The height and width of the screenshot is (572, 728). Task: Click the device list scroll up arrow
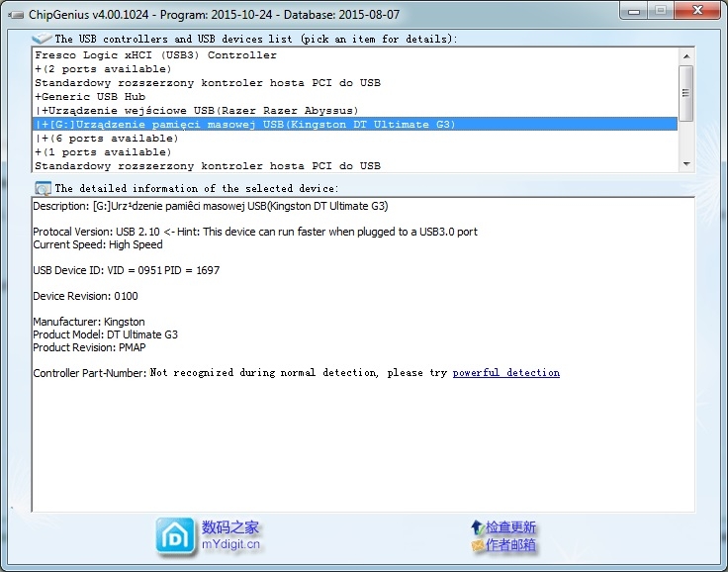[686, 56]
